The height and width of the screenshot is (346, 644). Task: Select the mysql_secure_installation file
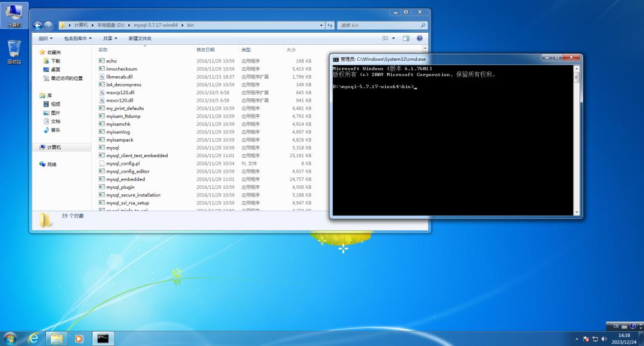(x=133, y=195)
